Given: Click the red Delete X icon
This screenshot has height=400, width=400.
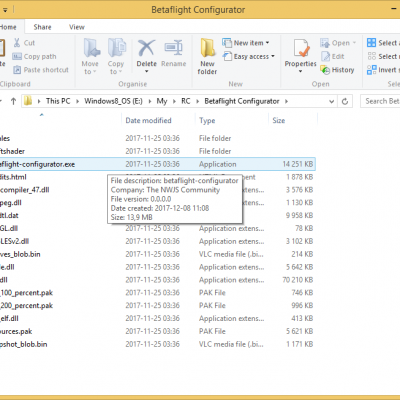Looking at the screenshot, I should pos(147,48).
